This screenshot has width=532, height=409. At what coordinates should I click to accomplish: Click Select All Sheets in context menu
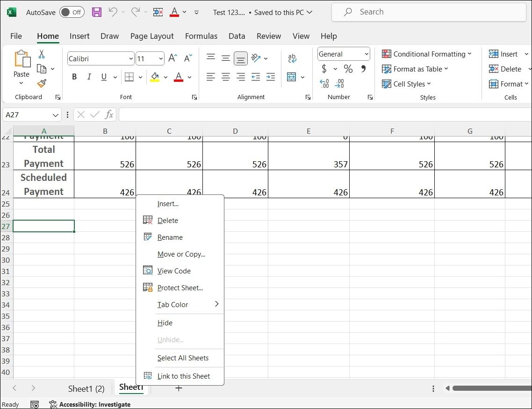tap(184, 358)
